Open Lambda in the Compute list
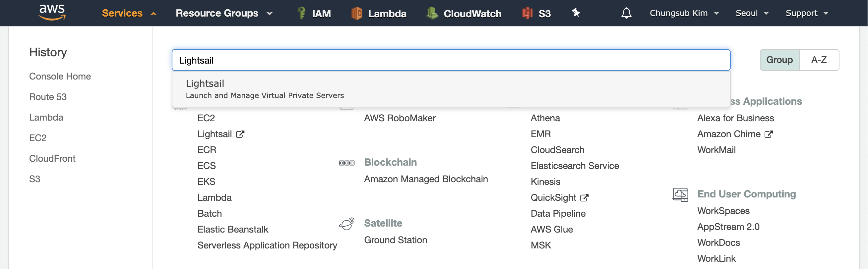This screenshot has height=269, width=868. [214, 198]
